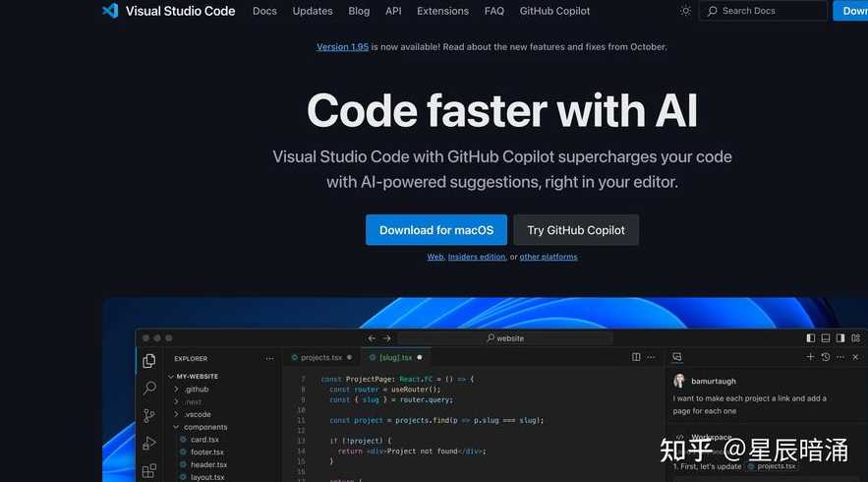868x482 pixels.
Task: Toggle secondary side bar layout icon
Action: pos(840,338)
